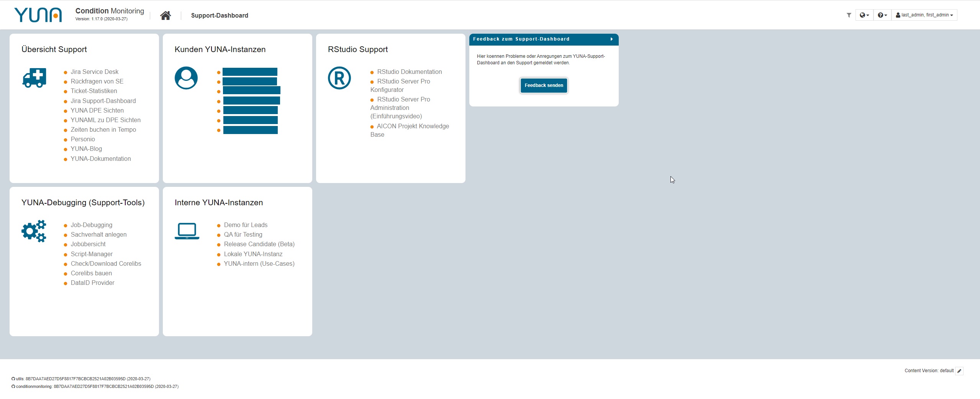Screen dimensions: 980x399
Task: Click the YUNA logo
Action: click(x=38, y=15)
